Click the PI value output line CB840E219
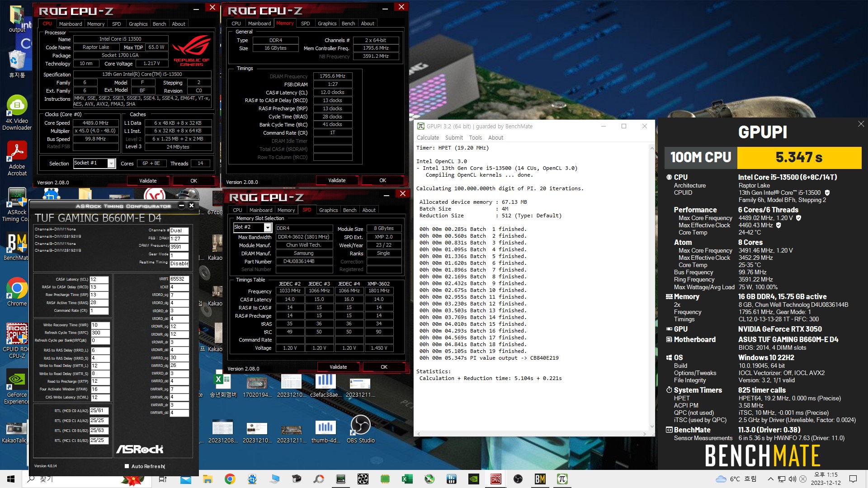This screenshot has width=868, height=488. pos(489,358)
